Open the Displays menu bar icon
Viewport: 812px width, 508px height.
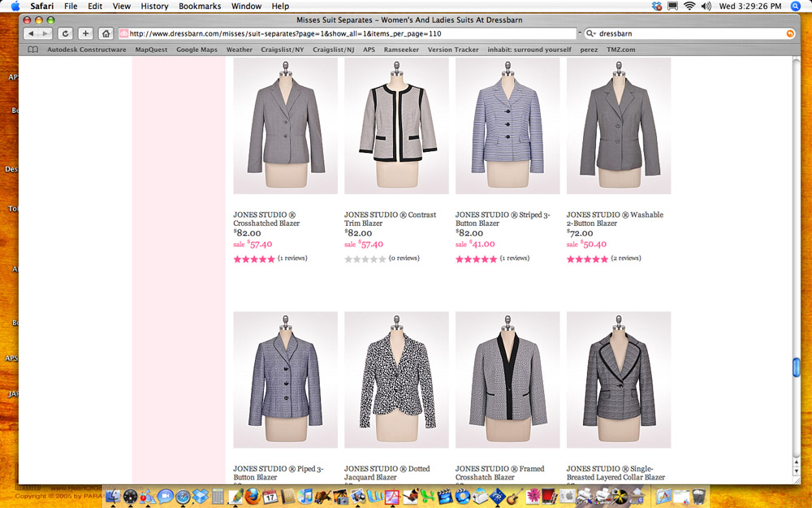pos(672,7)
